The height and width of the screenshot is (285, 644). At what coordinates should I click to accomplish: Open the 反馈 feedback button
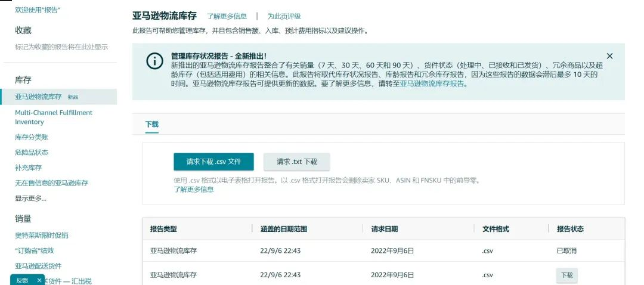click(22, 280)
